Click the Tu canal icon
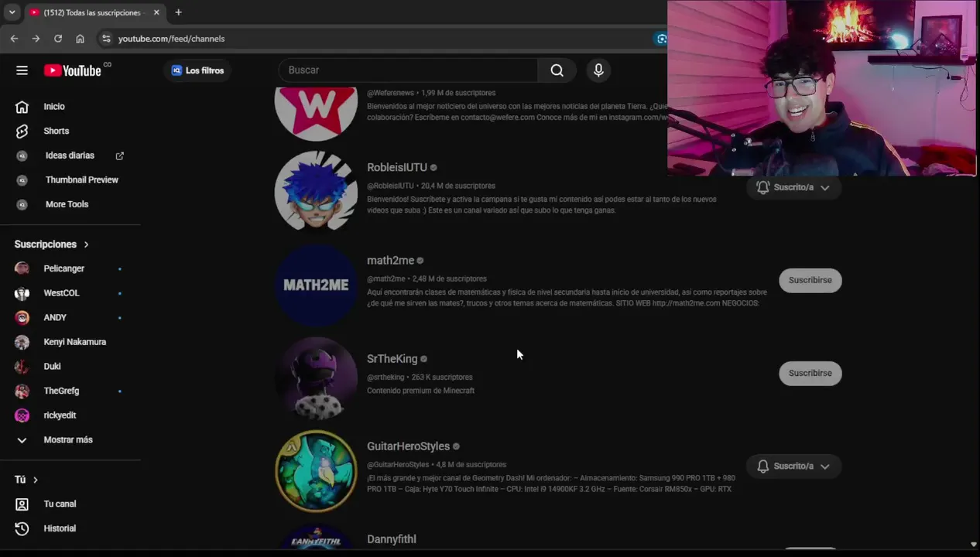This screenshot has height=557, width=980. click(22, 504)
